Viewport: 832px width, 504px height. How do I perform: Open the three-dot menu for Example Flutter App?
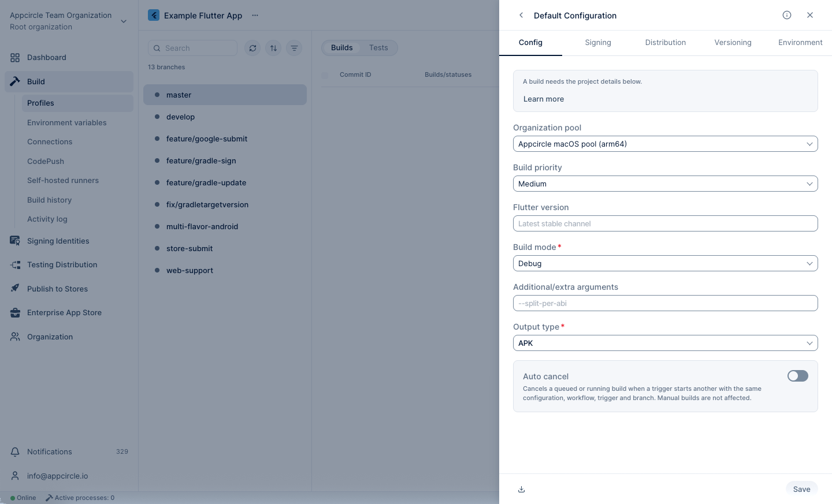point(255,16)
